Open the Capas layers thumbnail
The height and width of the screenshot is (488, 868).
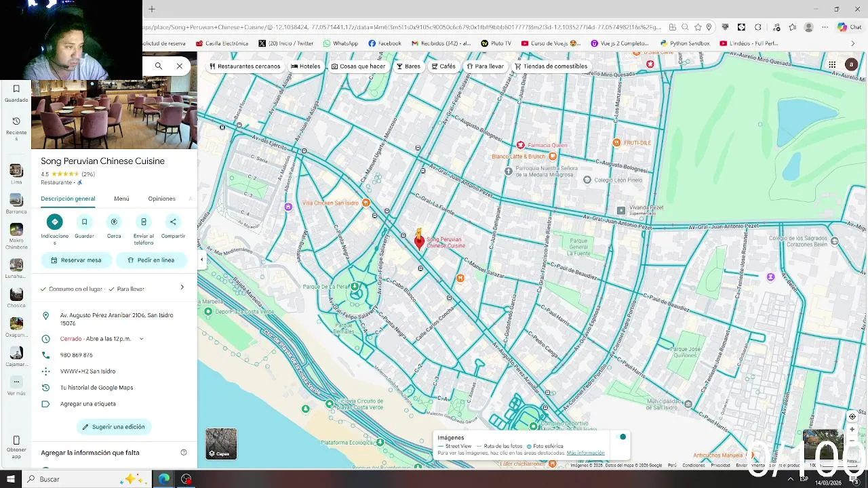[x=222, y=444]
